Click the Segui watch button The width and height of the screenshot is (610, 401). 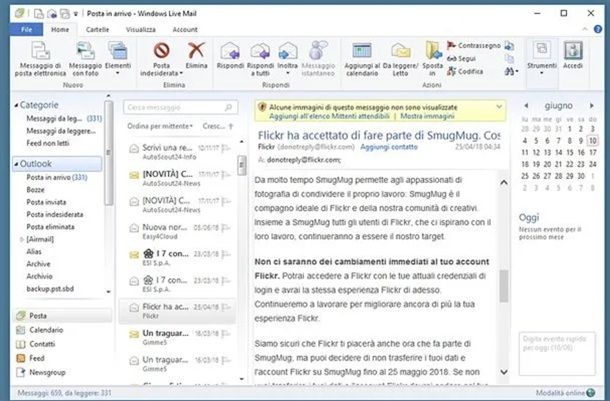tap(461, 58)
